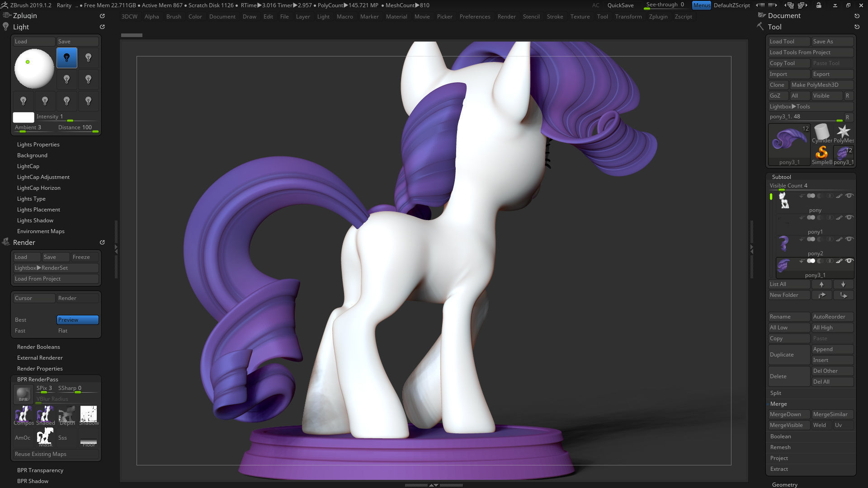Click Make PolyMesh3D button
The width and height of the screenshot is (868, 488).
[821, 85]
